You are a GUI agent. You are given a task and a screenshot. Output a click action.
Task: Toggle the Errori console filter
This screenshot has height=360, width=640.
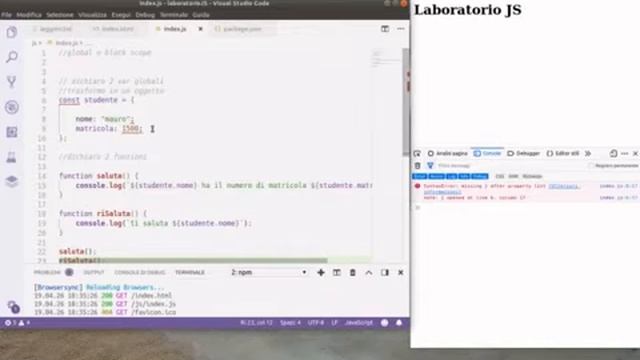tap(420, 176)
